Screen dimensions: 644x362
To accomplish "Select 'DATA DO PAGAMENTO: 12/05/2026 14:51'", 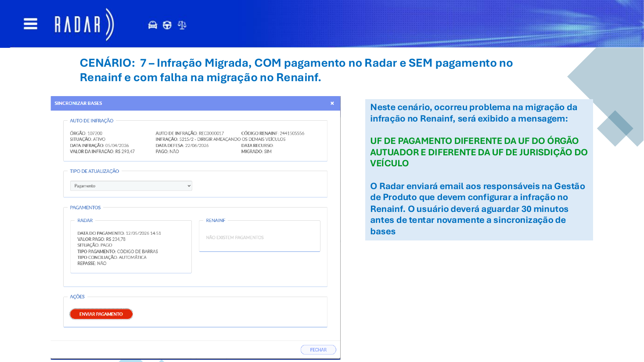I will pos(119,233).
